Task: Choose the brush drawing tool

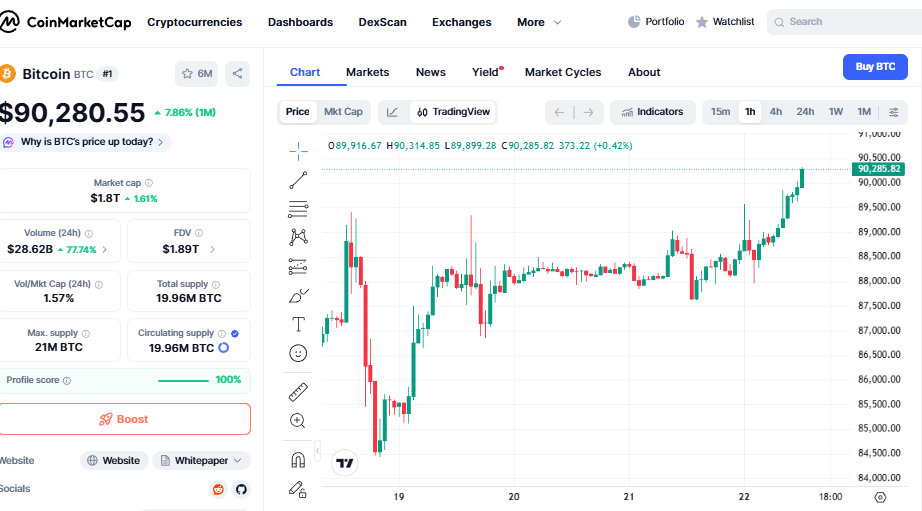Action: pos(298,295)
